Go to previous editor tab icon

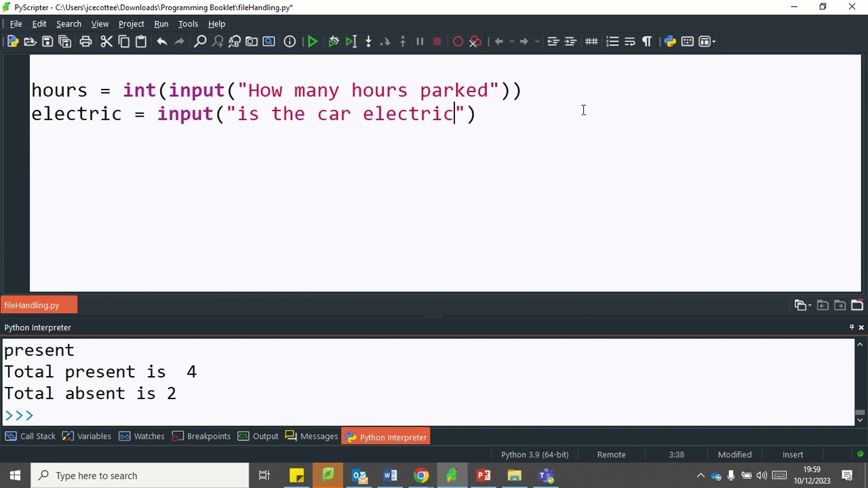click(x=823, y=305)
